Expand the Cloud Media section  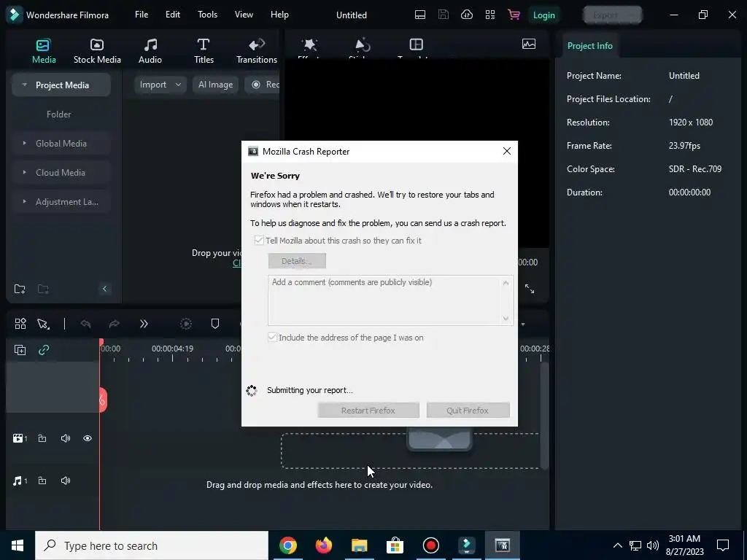pos(24,172)
